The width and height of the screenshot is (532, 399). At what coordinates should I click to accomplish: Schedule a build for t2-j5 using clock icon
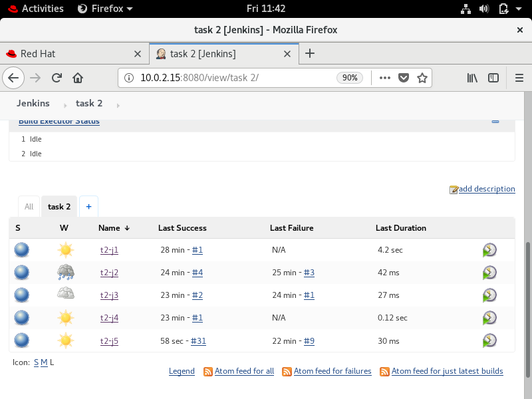click(x=489, y=340)
